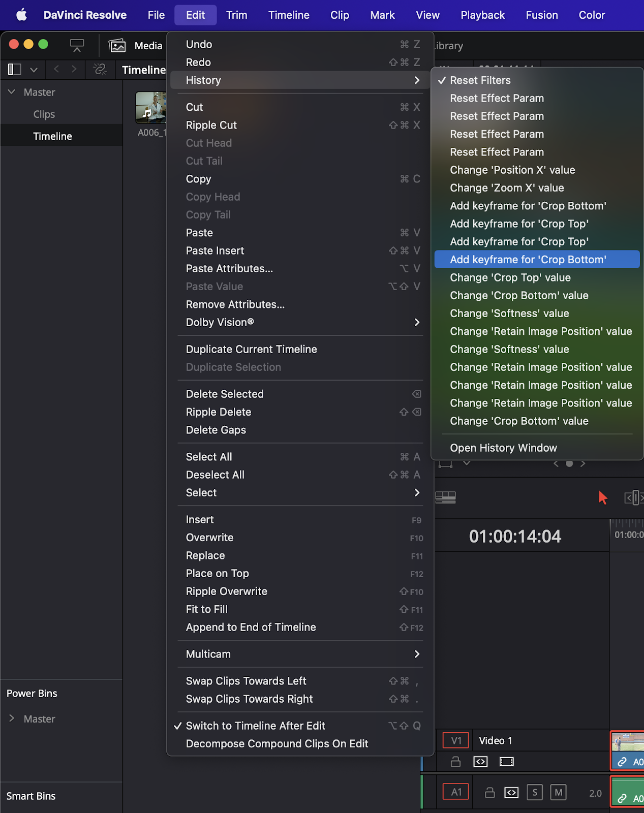Image resolution: width=644 pixels, height=813 pixels.
Task: Open the File menu
Action: [156, 15]
